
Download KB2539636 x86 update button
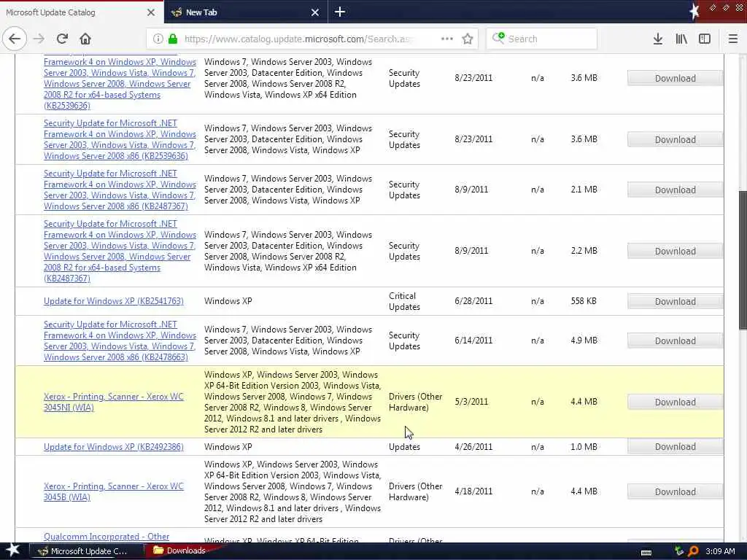pyautogui.click(x=675, y=139)
